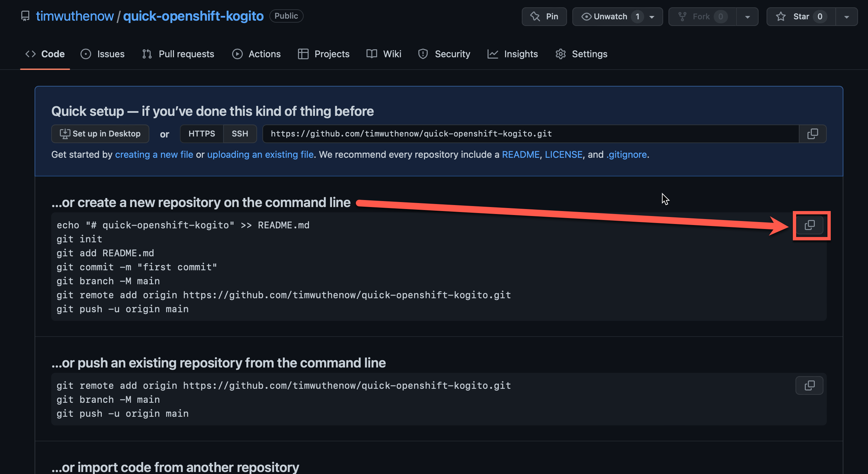Click the repository URL text field
868x474 pixels.
[x=531, y=134]
